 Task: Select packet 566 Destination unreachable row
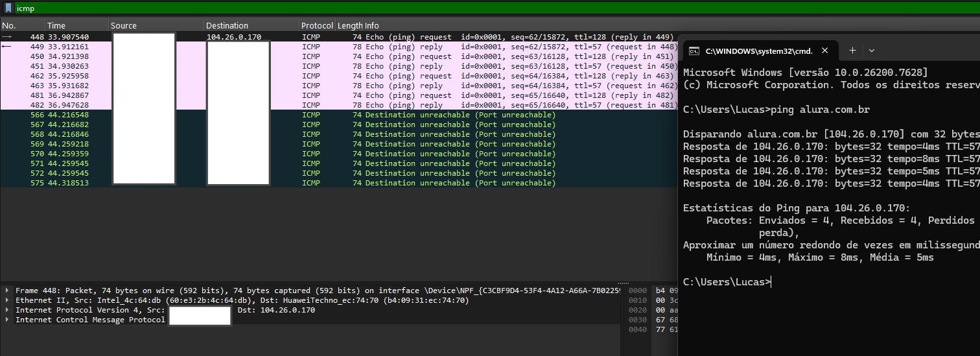(x=338, y=115)
